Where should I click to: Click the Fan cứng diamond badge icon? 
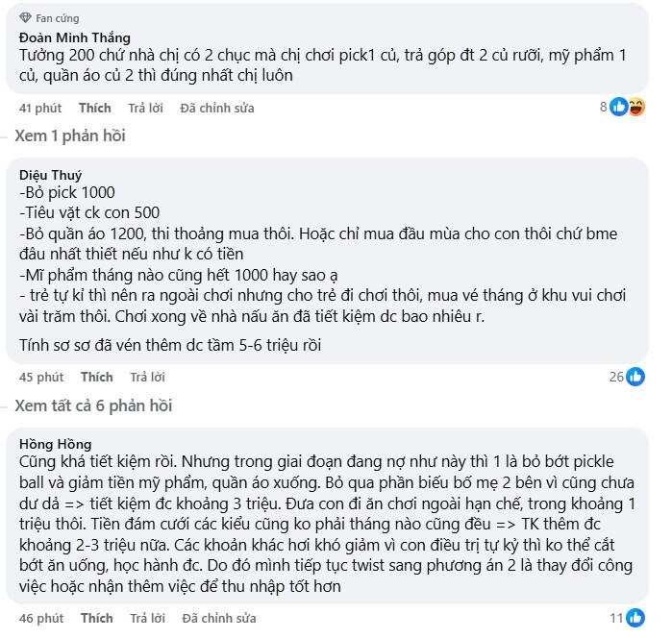coord(25,17)
